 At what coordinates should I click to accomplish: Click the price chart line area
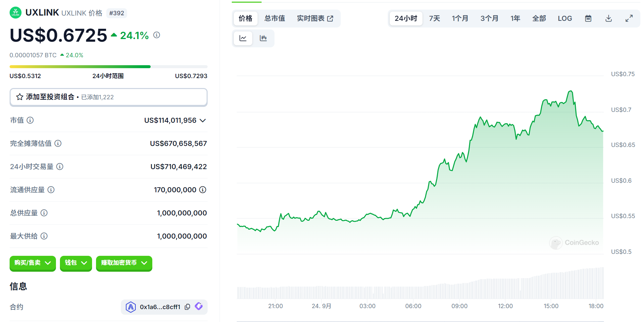(x=420, y=172)
